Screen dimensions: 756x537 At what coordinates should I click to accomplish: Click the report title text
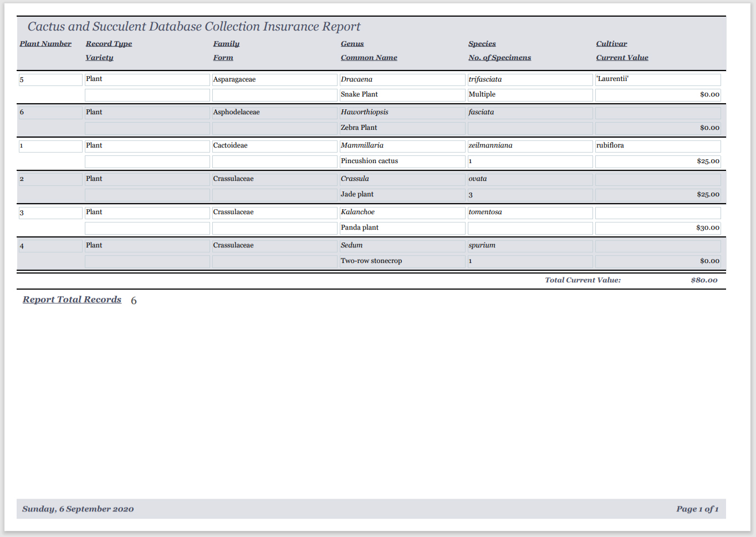pos(194,27)
